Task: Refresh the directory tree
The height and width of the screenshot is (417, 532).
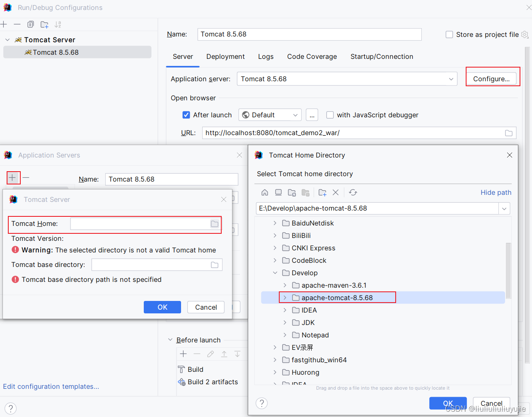Action: click(353, 192)
